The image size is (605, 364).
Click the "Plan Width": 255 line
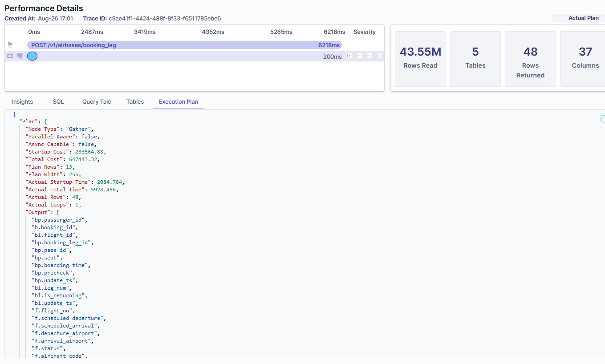pos(53,174)
